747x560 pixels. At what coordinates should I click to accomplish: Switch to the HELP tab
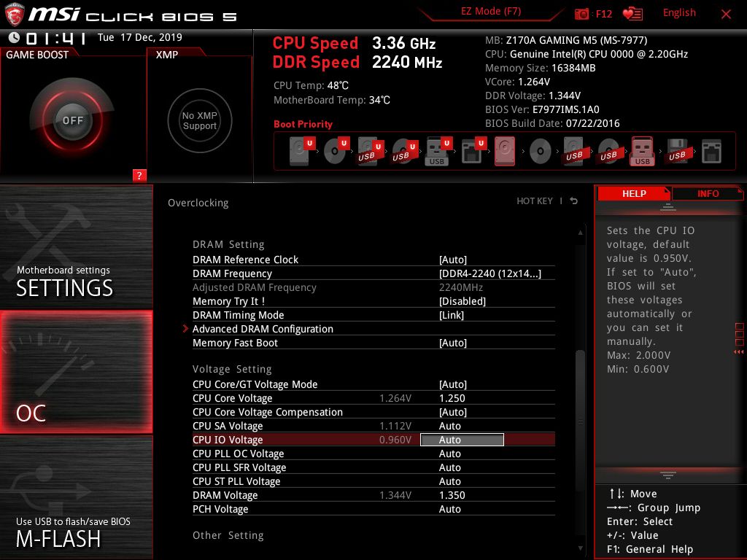634,194
